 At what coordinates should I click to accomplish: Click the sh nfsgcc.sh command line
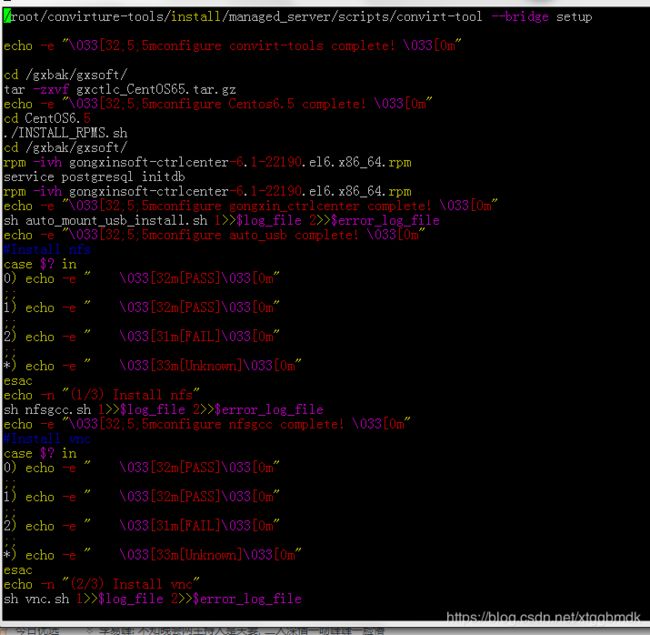(163, 409)
